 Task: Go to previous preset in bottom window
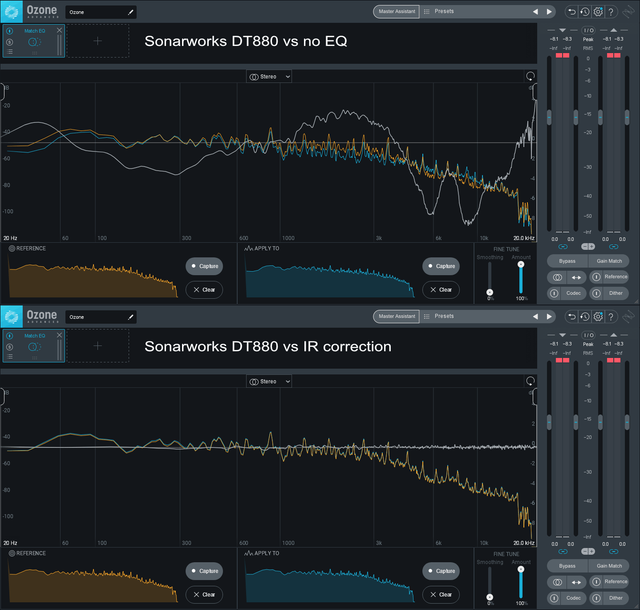(x=536, y=316)
